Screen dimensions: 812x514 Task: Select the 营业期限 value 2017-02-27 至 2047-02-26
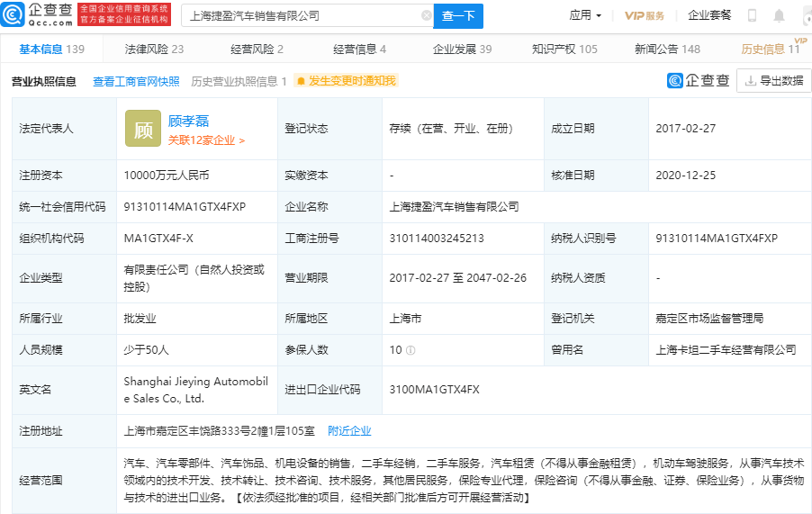[458, 278]
